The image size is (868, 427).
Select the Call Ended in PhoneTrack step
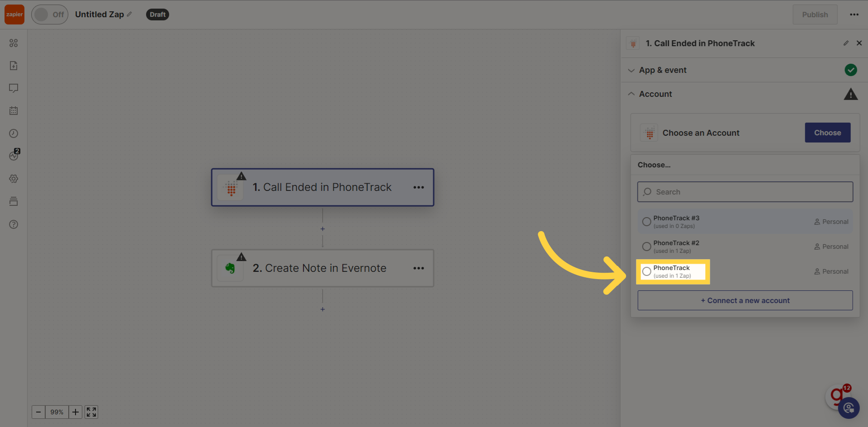[323, 187]
